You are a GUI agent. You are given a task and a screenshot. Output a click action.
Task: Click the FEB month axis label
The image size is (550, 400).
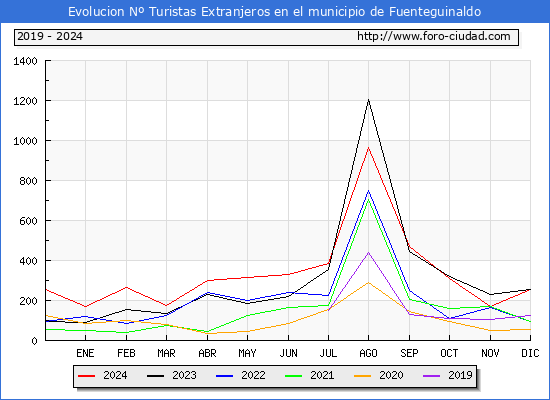click(x=126, y=353)
